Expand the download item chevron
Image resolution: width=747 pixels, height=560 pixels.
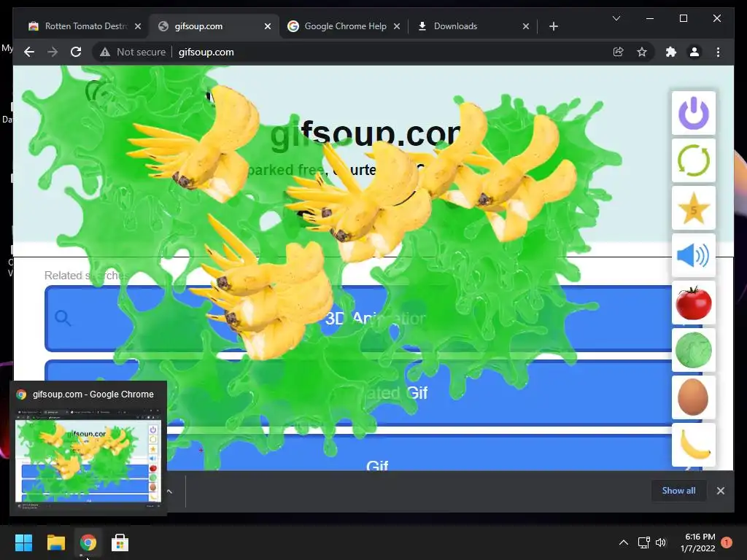(169, 491)
